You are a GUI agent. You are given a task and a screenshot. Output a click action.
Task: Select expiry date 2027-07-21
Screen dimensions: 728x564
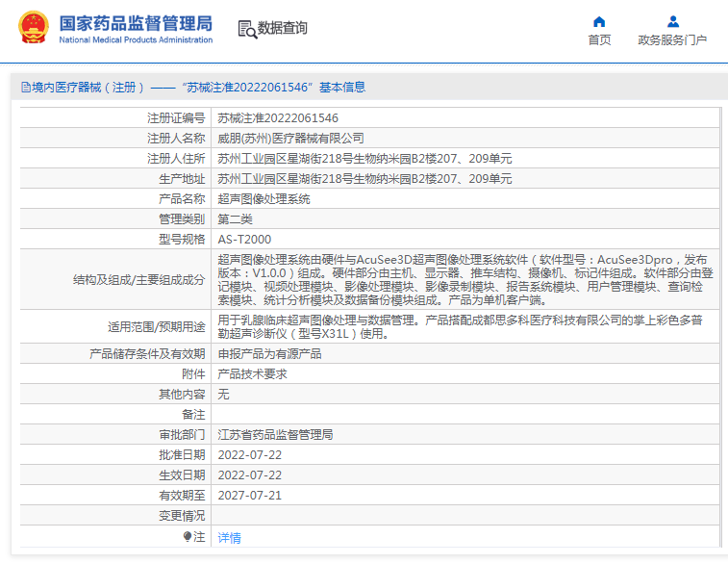(x=250, y=496)
